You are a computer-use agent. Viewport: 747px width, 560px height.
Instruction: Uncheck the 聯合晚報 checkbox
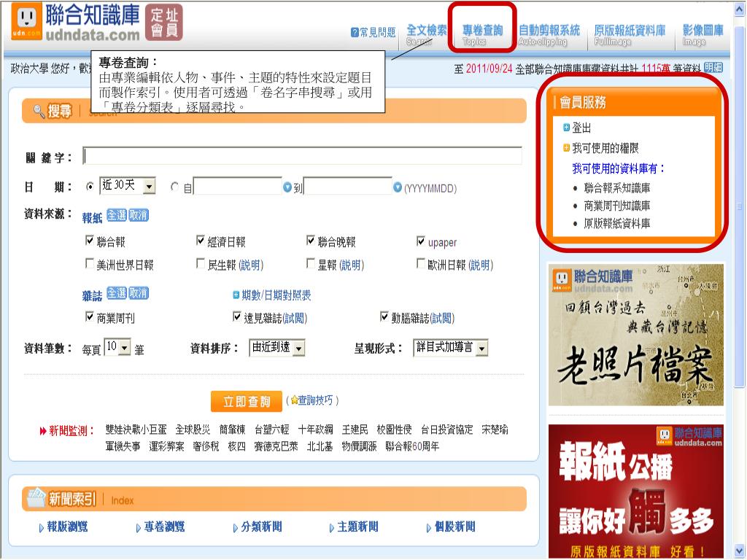(x=311, y=240)
